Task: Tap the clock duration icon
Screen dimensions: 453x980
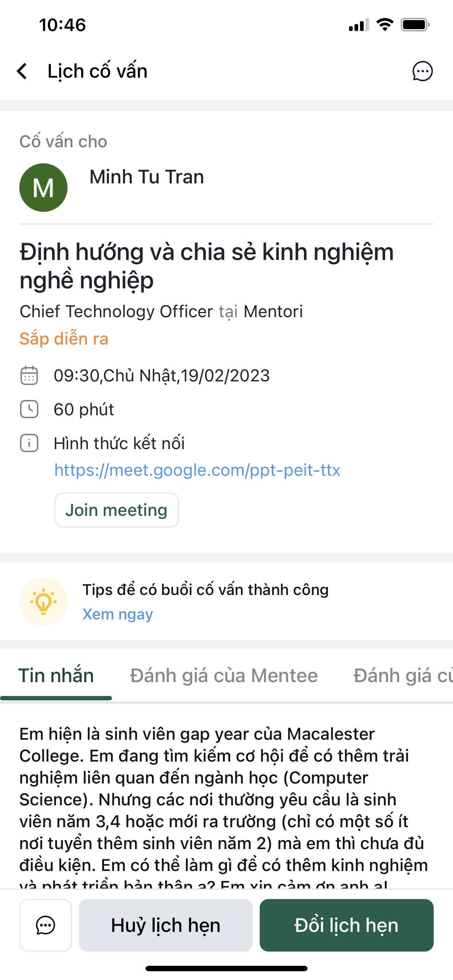Action: [29, 409]
